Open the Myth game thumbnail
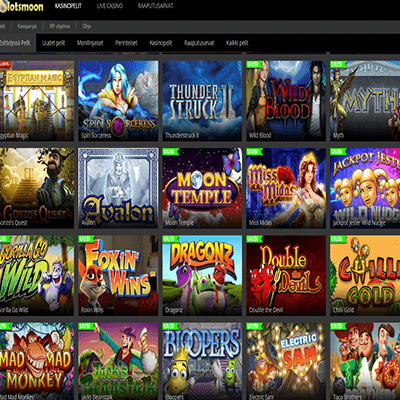This screenshot has height=400, width=400. tap(365, 101)
